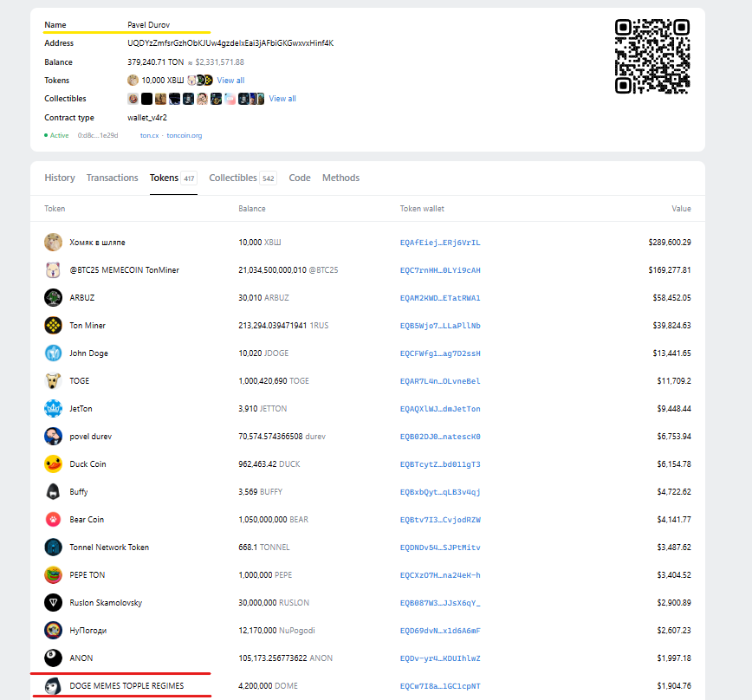Click the DOGE MEMES TOPPLE REGIMES icon

click(x=53, y=685)
